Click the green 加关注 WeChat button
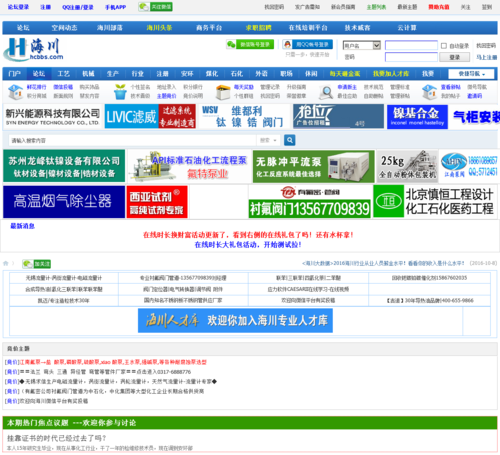500x455 pixels. point(36,264)
